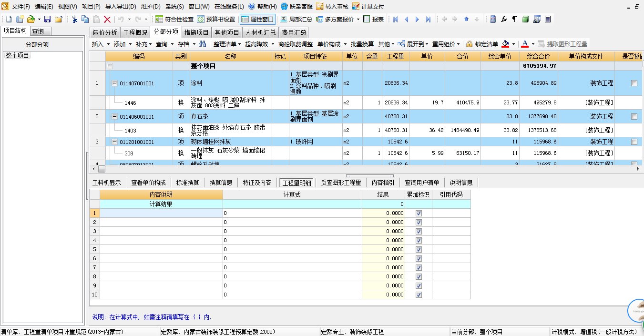
Task: Click the list view icon at toolbar end
Action: tap(548, 19)
